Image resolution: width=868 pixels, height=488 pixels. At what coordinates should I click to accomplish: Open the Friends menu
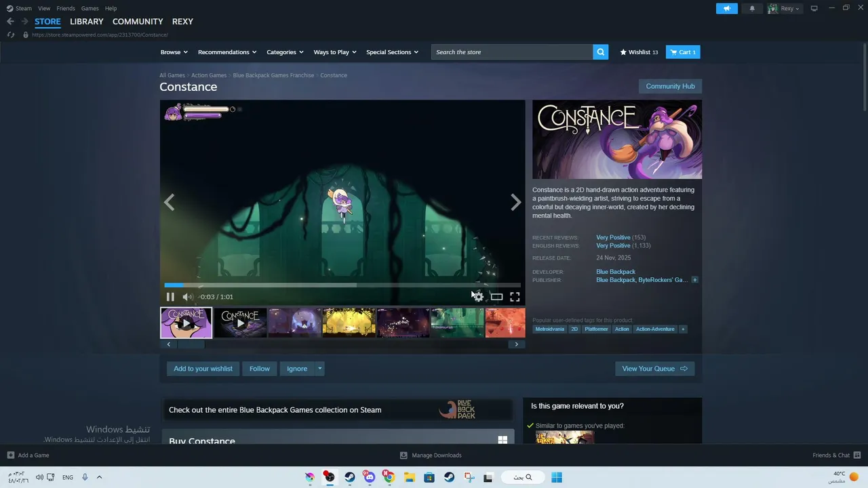pyautogui.click(x=66, y=8)
